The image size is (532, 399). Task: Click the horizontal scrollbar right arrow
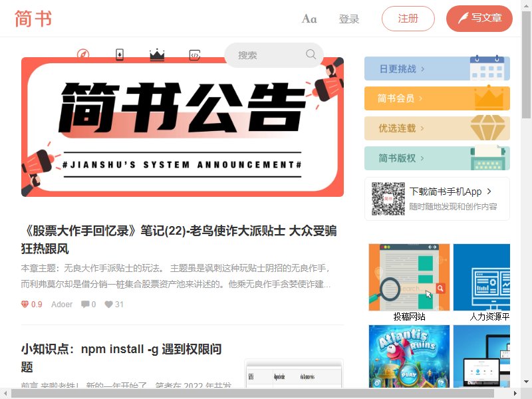coord(515,393)
